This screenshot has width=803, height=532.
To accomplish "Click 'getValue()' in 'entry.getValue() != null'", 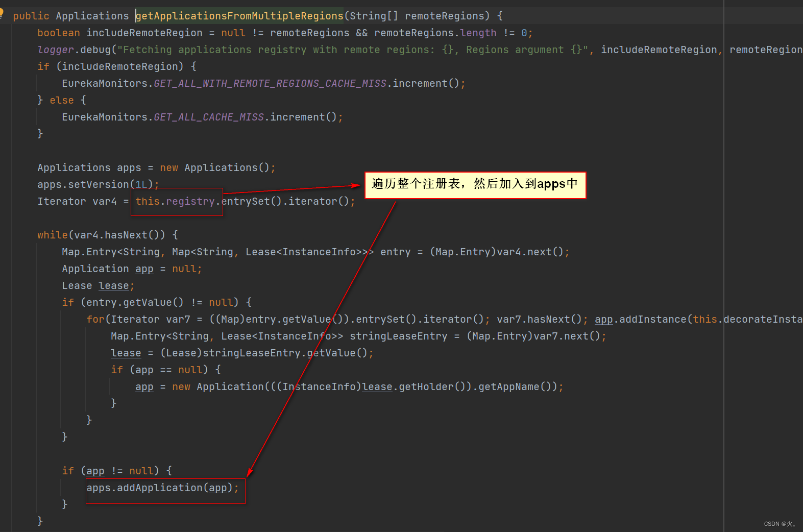I will (153, 302).
